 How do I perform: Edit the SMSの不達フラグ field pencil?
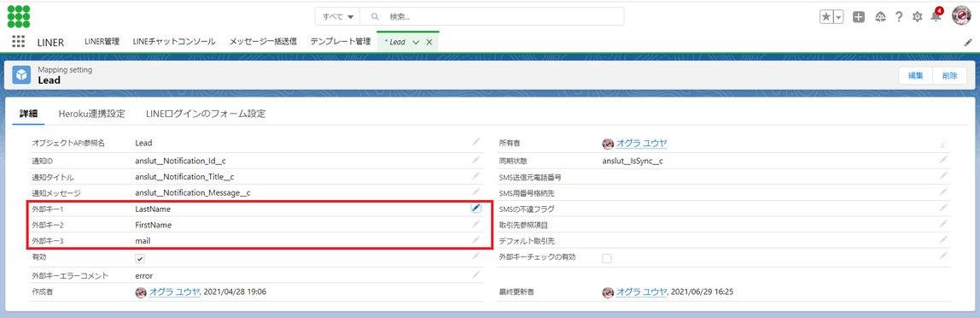pos(943,208)
